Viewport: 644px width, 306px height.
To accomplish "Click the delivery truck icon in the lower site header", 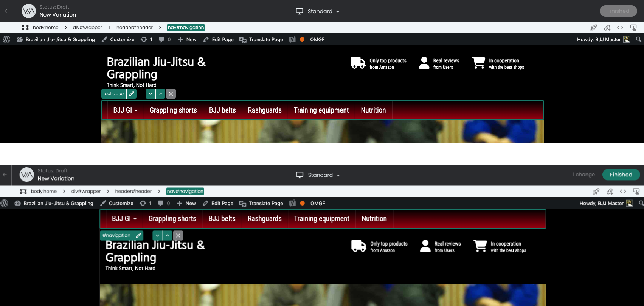I will [x=358, y=246].
